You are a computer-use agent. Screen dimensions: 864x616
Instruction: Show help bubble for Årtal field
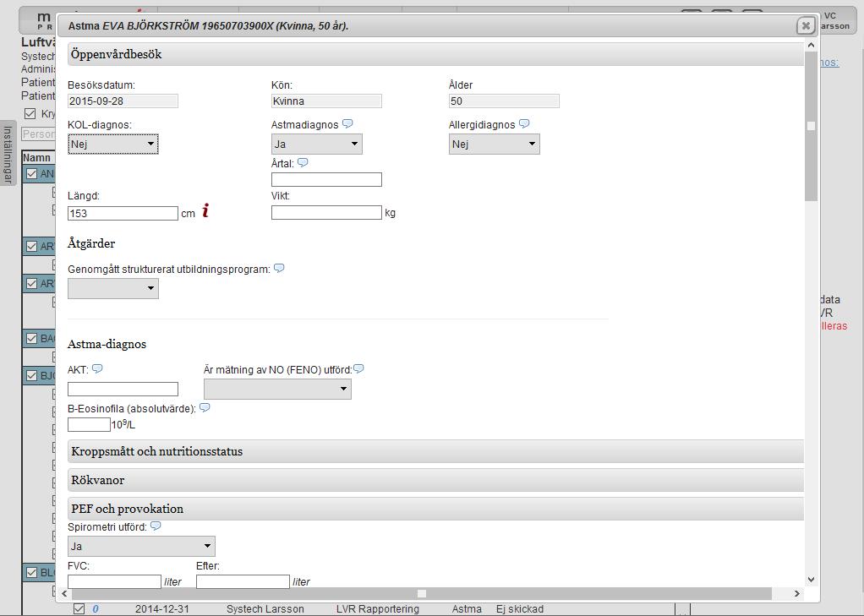coord(303,162)
